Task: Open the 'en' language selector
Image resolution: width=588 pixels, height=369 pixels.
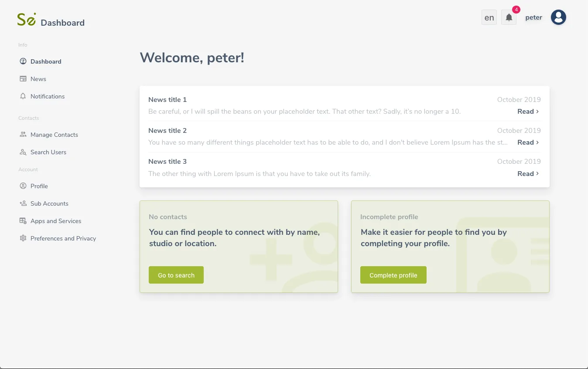Action: point(489,17)
